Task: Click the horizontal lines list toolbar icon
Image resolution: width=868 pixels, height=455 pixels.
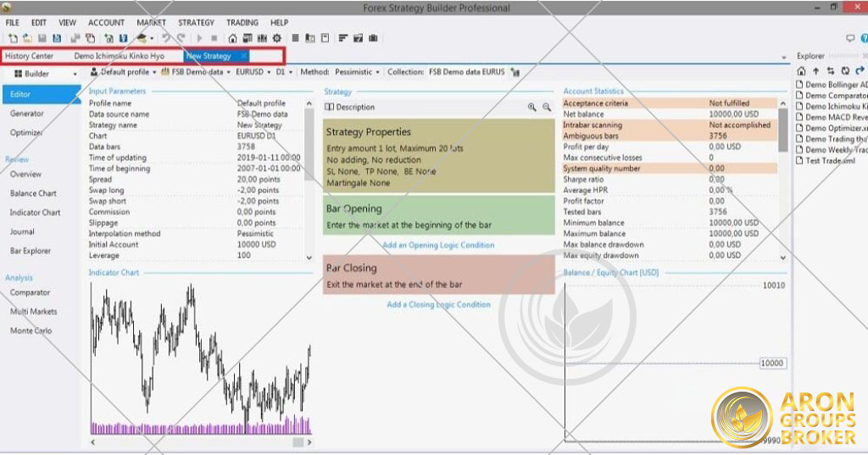Action: click(x=295, y=38)
